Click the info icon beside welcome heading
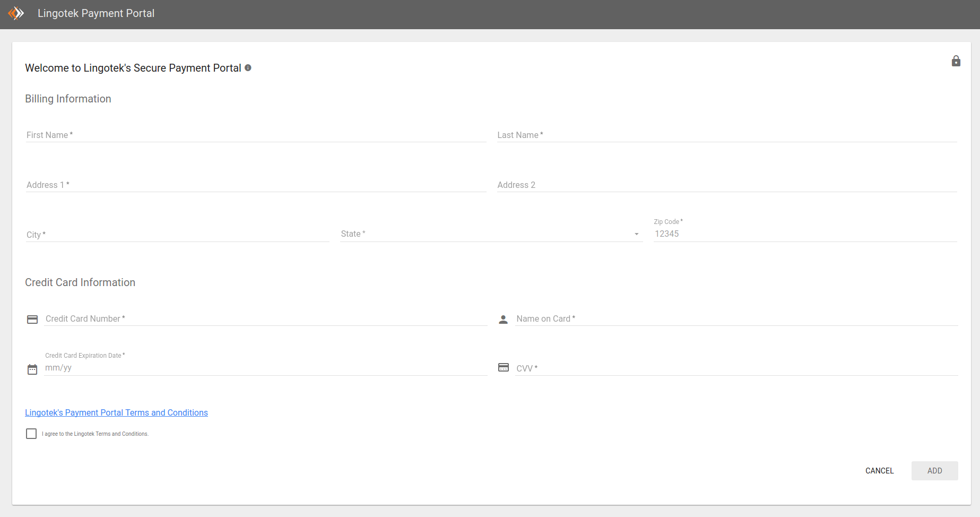The height and width of the screenshot is (517, 980). click(x=248, y=68)
